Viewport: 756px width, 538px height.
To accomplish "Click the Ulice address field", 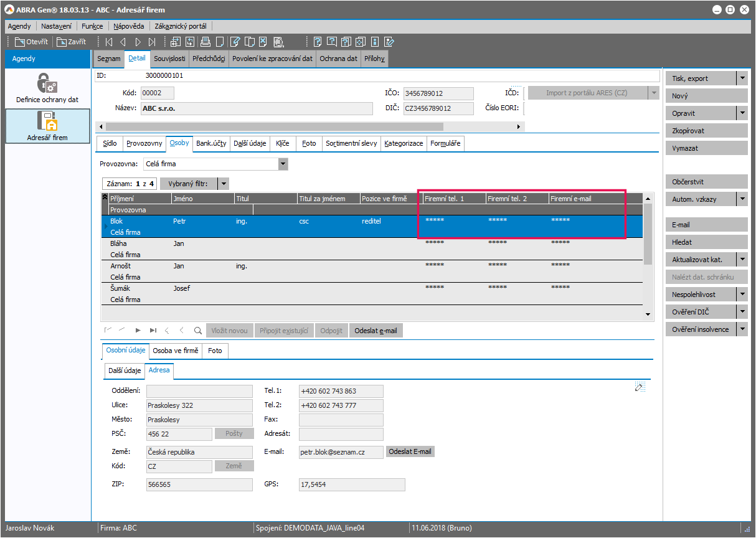I will [x=199, y=405].
